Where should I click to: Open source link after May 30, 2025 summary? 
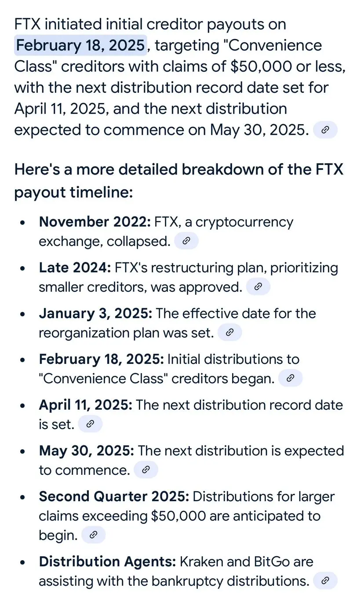[x=325, y=130]
